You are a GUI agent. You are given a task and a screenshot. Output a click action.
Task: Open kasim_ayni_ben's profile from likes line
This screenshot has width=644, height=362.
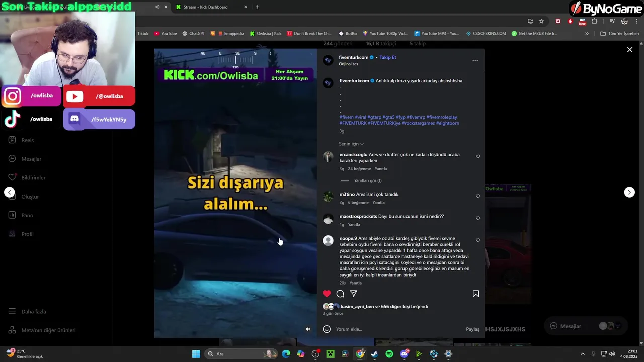(357, 306)
